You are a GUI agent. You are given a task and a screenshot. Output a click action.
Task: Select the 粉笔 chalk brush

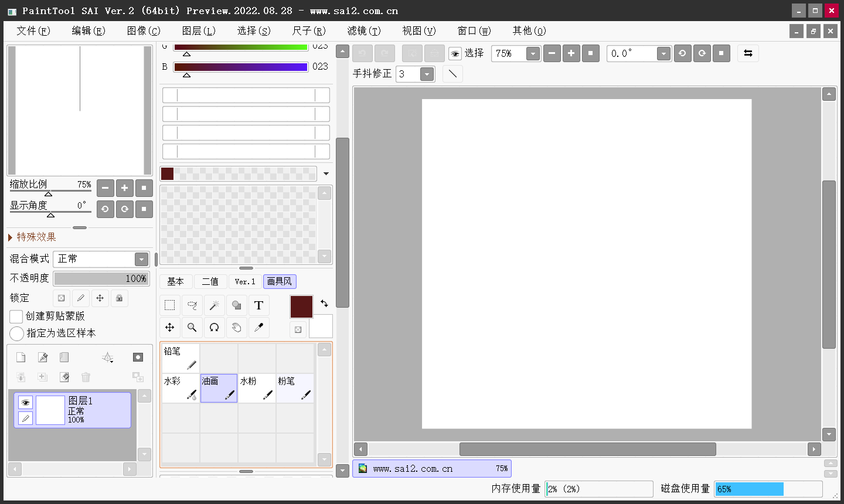(295, 389)
